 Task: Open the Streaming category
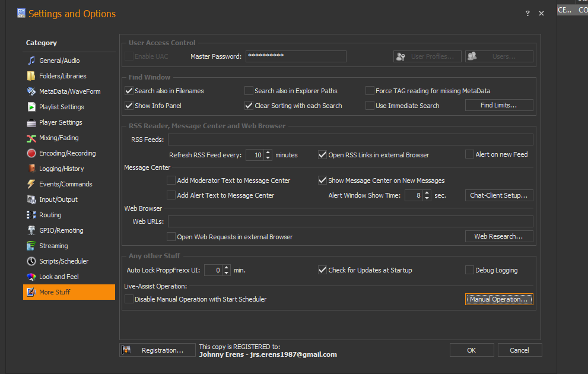[x=69, y=246]
